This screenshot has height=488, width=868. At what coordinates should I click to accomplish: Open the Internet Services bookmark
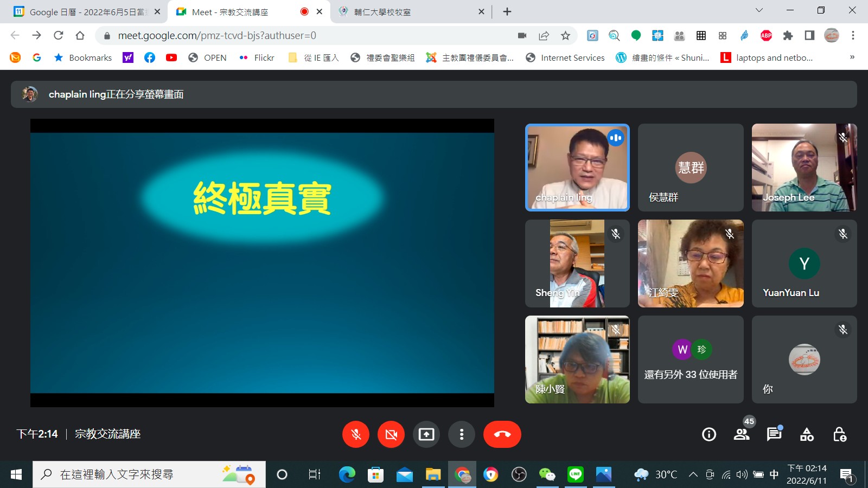click(565, 57)
